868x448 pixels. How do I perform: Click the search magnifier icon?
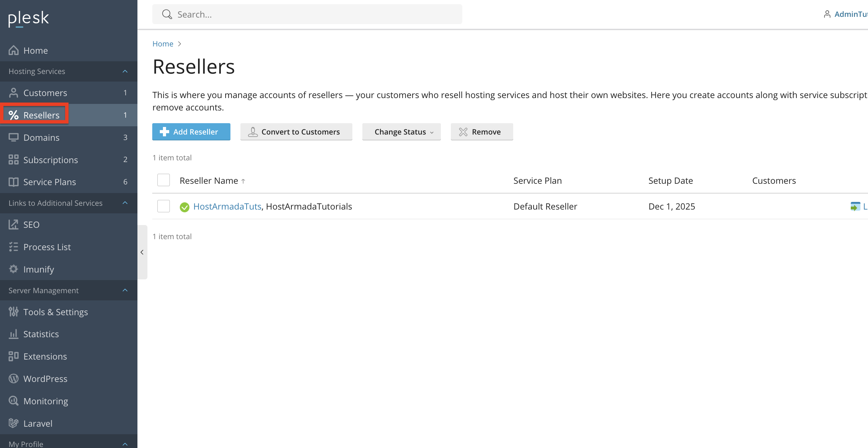tap(167, 14)
